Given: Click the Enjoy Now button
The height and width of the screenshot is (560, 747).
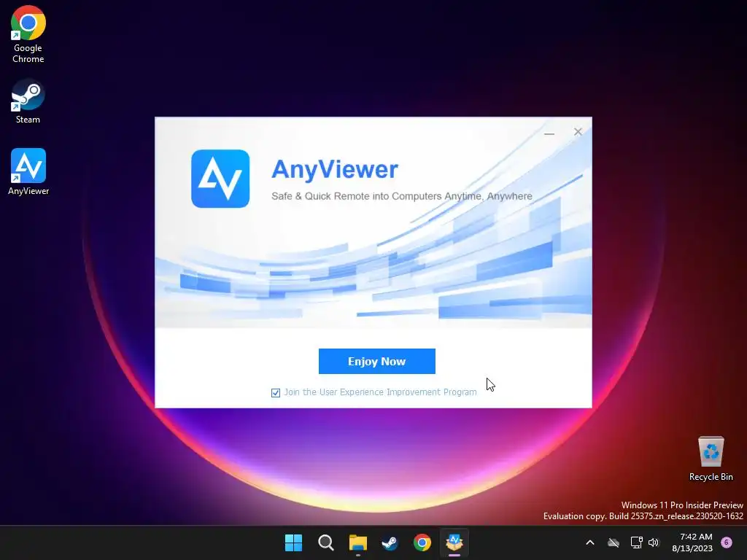Looking at the screenshot, I should [377, 361].
